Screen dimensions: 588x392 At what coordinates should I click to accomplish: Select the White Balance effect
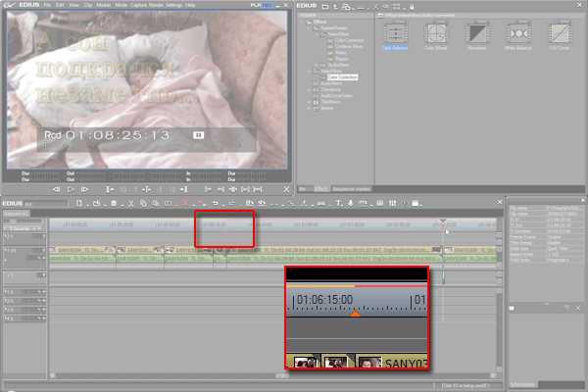tap(517, 35)
